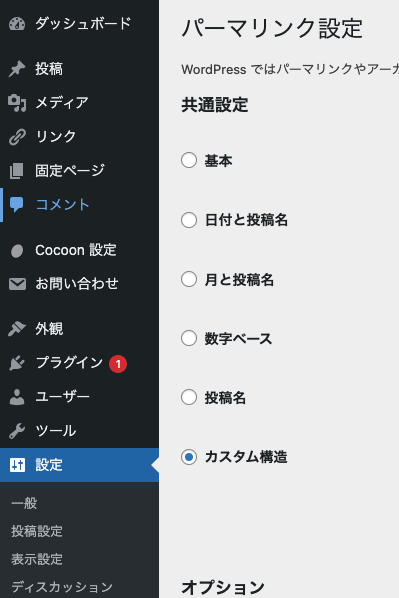Open the ディスカッション settings link
This screenshot has width=399, height=598.
(x=62, y=587)
